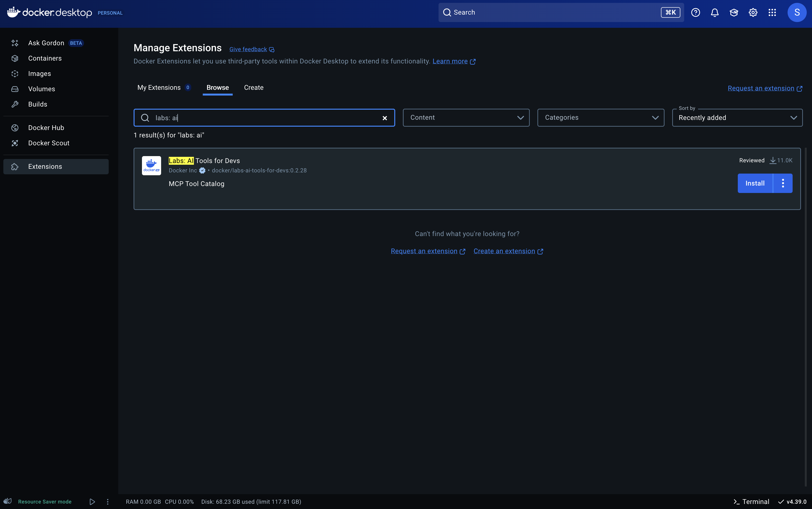Open the Images section
The height and width of the screenshot is (509, 812).
(39, 74)
